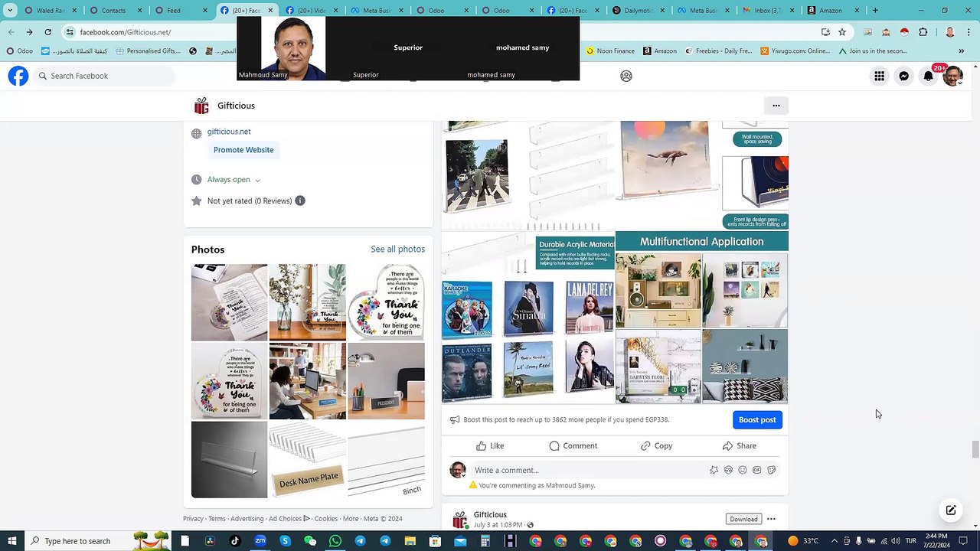Show more bookmarks with the chevron
Screen dimensions: 980x551
961,51
